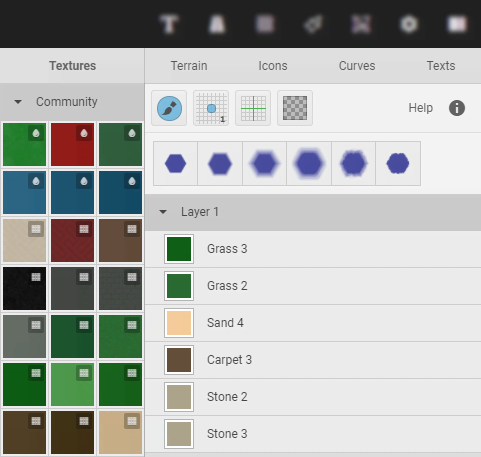Pick the last rough-edged hexagon brush

[x=398, y=163]
